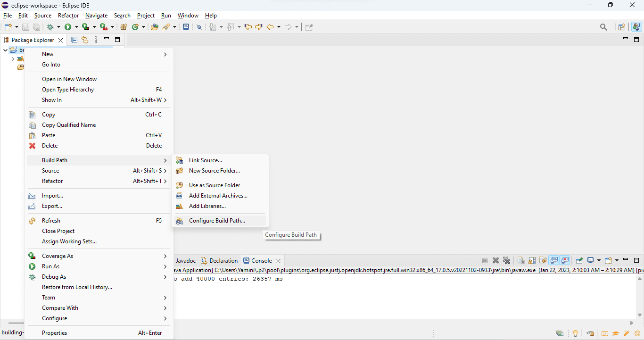Viewport: 644px width, 340px height.
Task: Open the dropdown arrow next to New icon
Action: coord(17,27)
